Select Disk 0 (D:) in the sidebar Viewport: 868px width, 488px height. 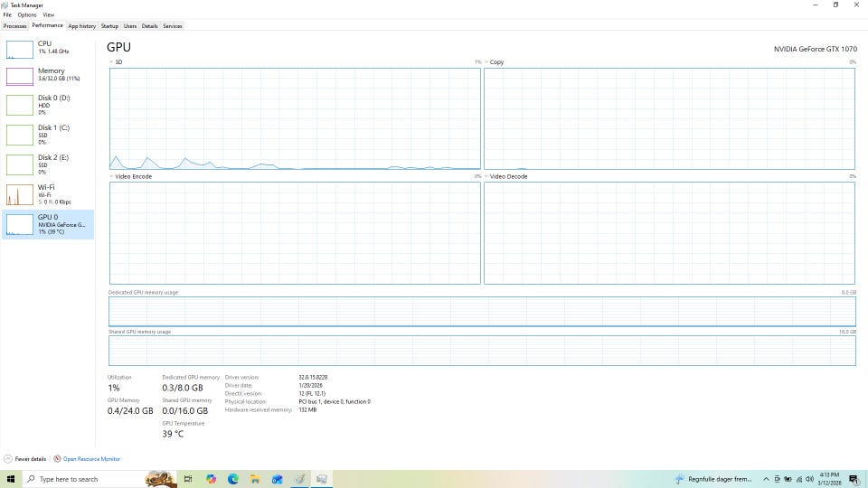(48, 105)
